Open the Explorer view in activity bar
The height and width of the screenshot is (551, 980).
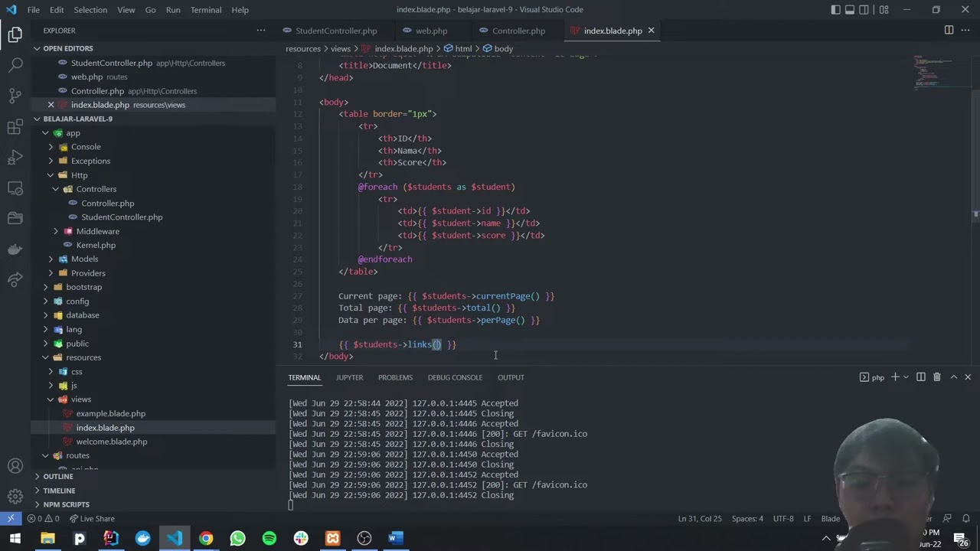click(15, 34)
